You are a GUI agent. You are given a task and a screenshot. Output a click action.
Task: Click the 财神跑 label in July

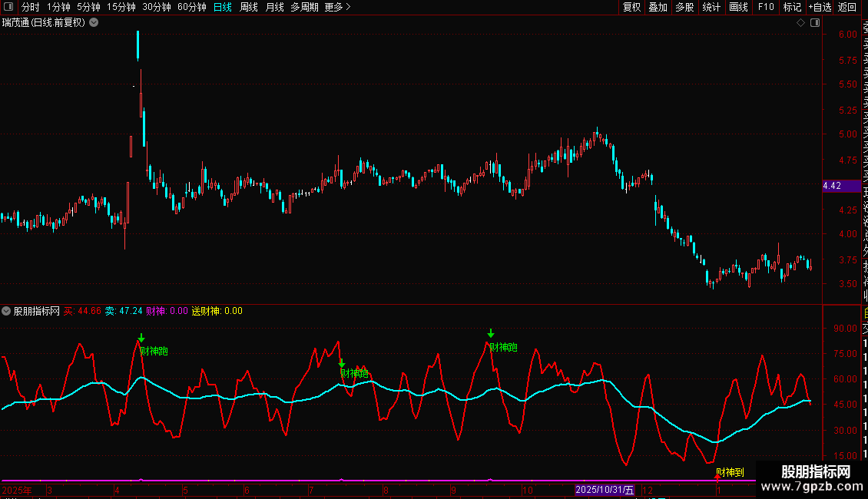click(354, 373)
